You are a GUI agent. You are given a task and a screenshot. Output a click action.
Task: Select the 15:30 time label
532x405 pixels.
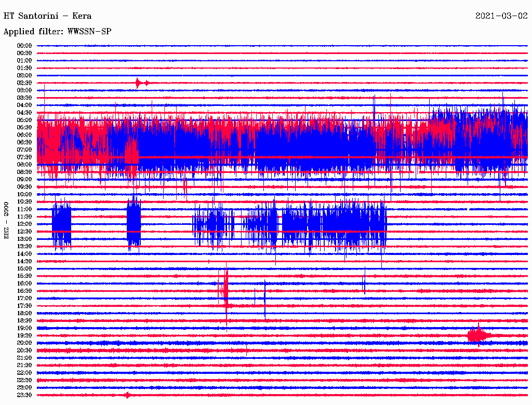pyautogui.click(x=24, y=276)
